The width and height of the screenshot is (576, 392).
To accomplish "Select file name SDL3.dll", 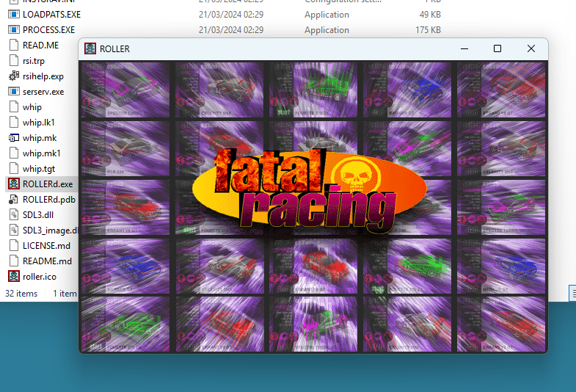I will 38,215.
